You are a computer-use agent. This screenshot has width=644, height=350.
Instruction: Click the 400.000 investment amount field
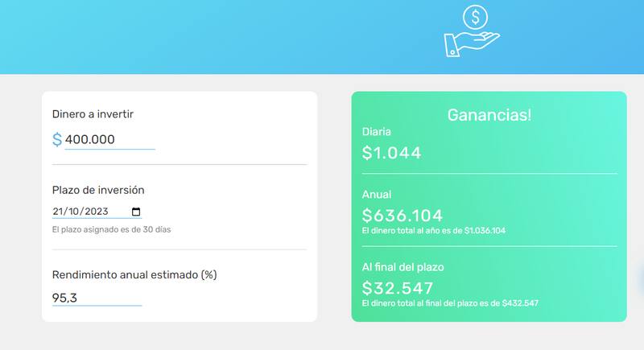click(109, 139)
